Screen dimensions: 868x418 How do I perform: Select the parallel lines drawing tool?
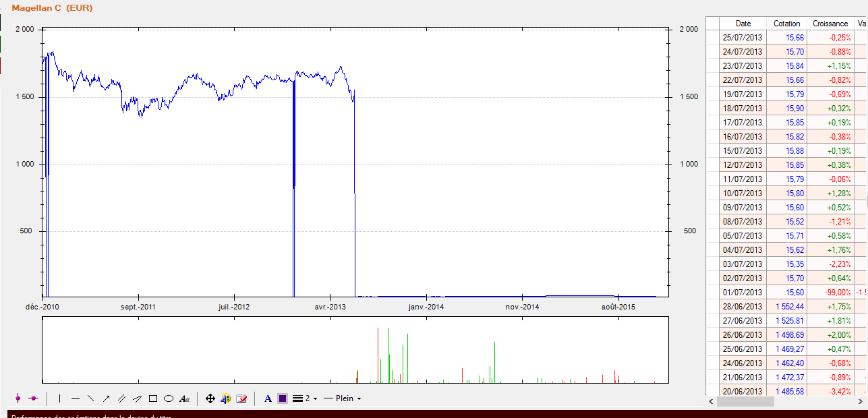tap(122, 398)
